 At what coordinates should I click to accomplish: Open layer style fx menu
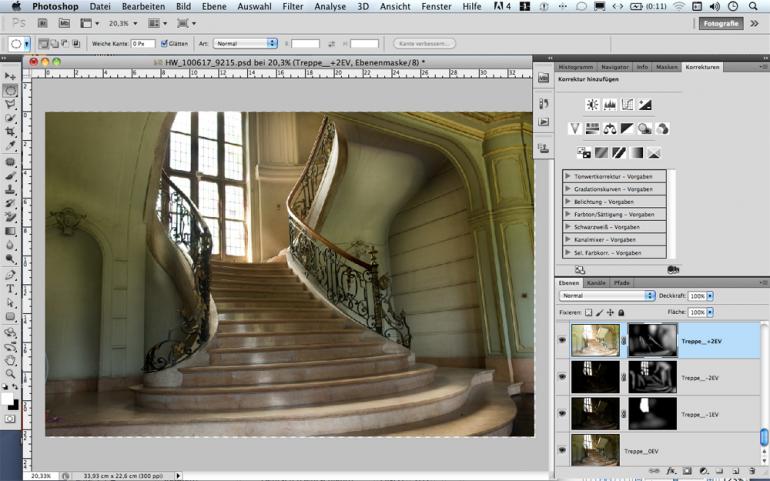[671, 470]
